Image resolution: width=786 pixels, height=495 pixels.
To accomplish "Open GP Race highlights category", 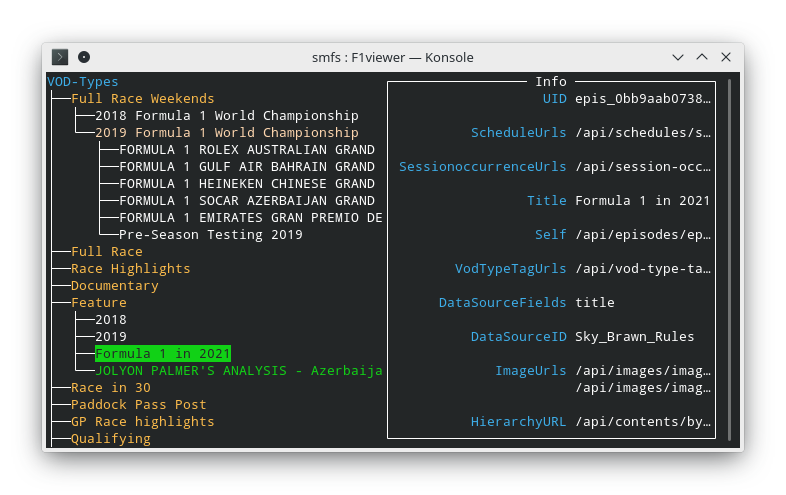I will [x=142, y=422].
